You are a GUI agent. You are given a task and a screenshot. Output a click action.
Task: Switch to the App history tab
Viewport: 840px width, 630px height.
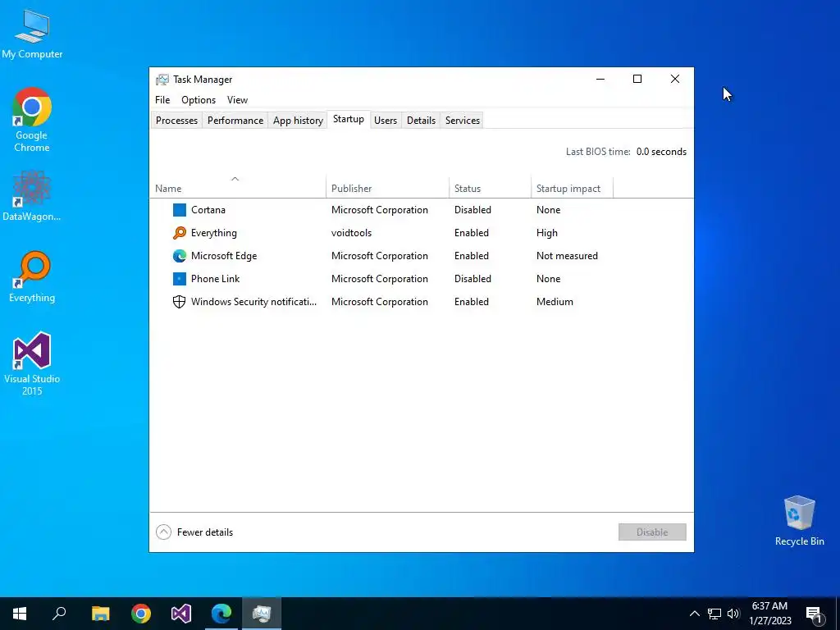[x=298, y=121]
